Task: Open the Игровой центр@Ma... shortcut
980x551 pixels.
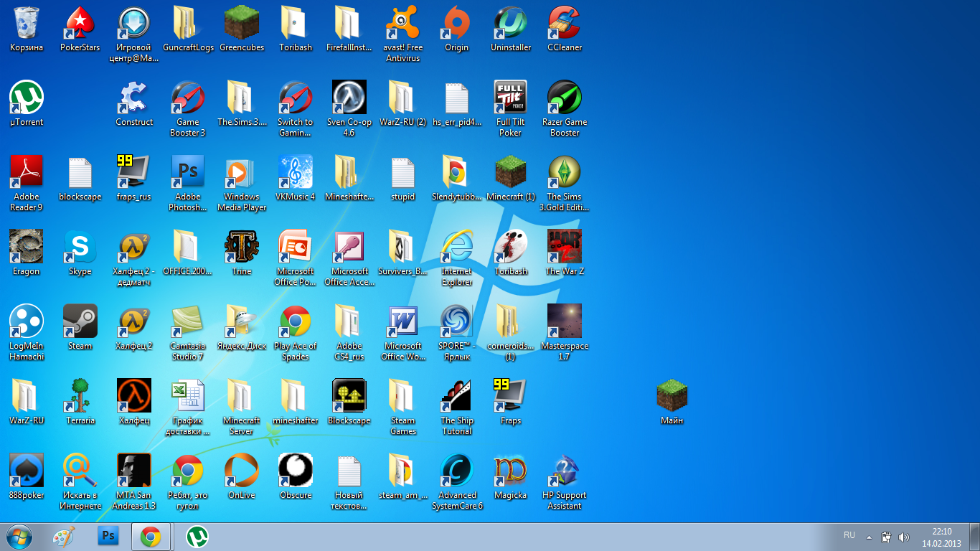Action: [134, 23]
